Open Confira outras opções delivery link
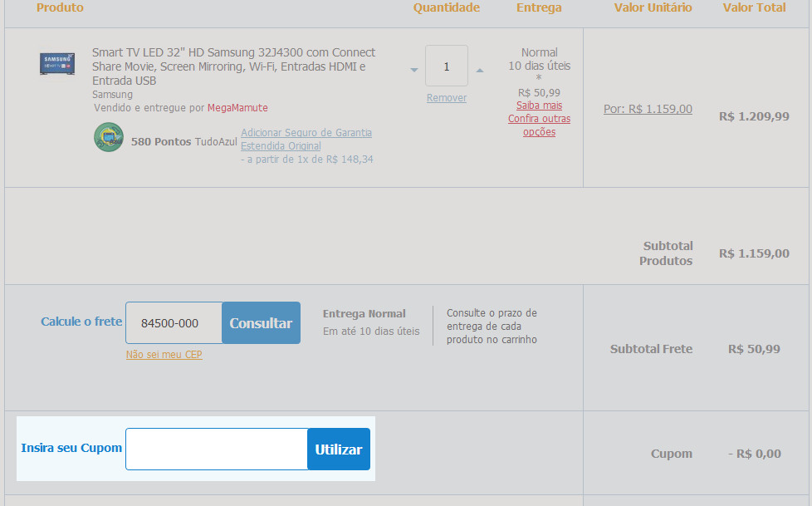Viewport: 812px width, 506px height. [x=539, y=125]
